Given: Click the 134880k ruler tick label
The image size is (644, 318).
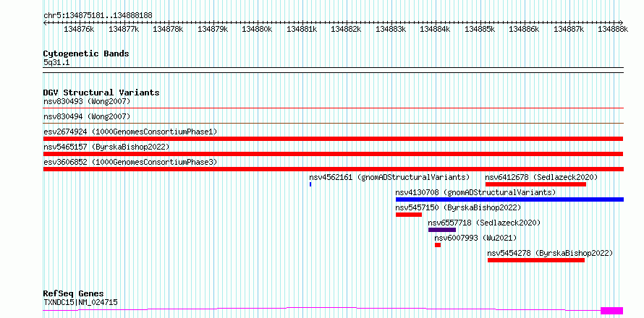Looking at the screenshot, I should coord(257,29).
